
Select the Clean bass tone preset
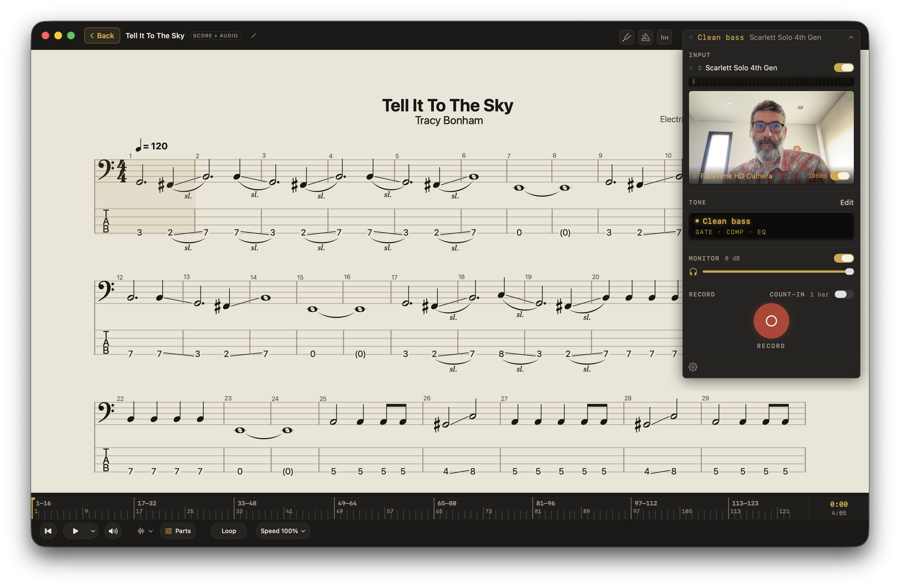(x=771, y=226)
